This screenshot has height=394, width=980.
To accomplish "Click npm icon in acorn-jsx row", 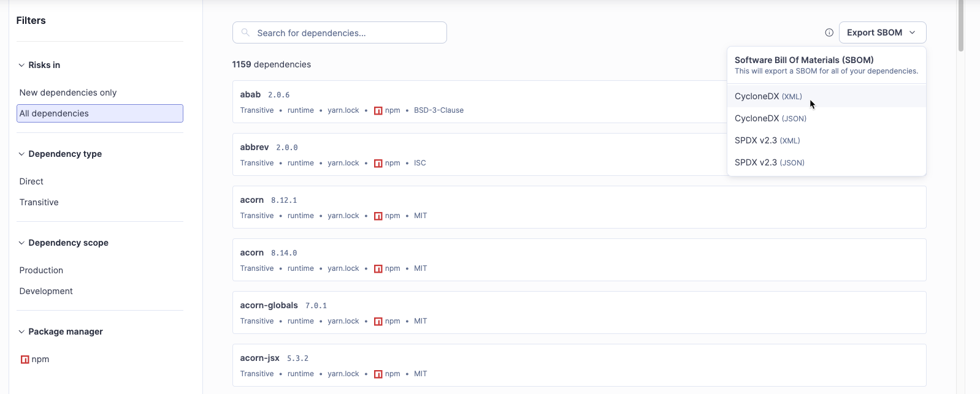I will tap(378, 374).
